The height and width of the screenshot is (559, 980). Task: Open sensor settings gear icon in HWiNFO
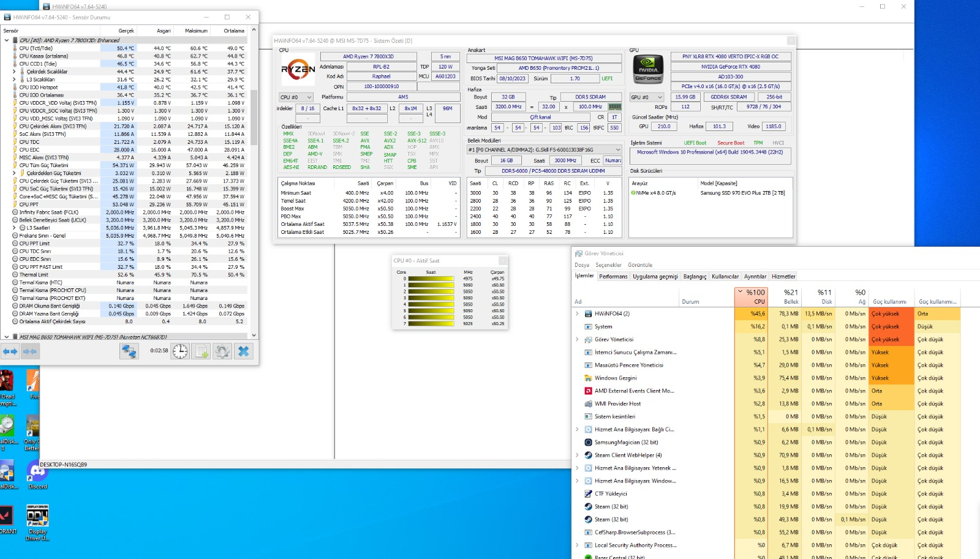[222, 351]
